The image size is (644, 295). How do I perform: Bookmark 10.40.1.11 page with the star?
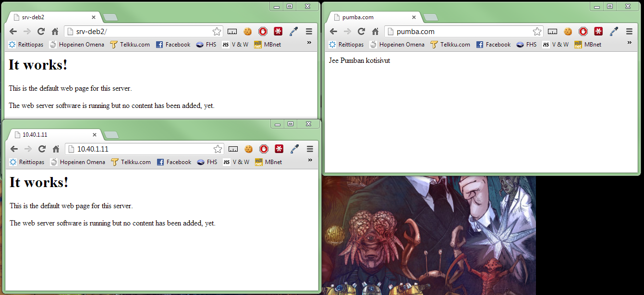218,149
